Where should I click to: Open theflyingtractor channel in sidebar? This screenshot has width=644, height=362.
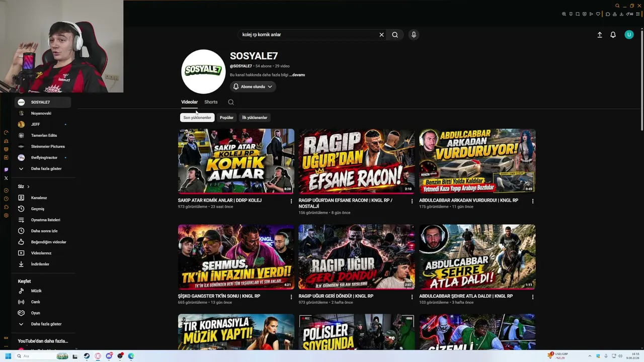pyautogui.click(x=43, y=157)
